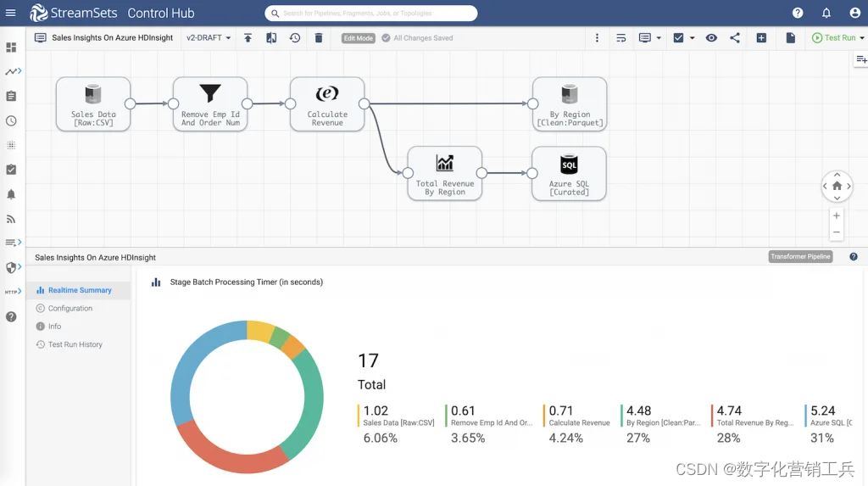Click the search bar for pipelines

(371, 13)
